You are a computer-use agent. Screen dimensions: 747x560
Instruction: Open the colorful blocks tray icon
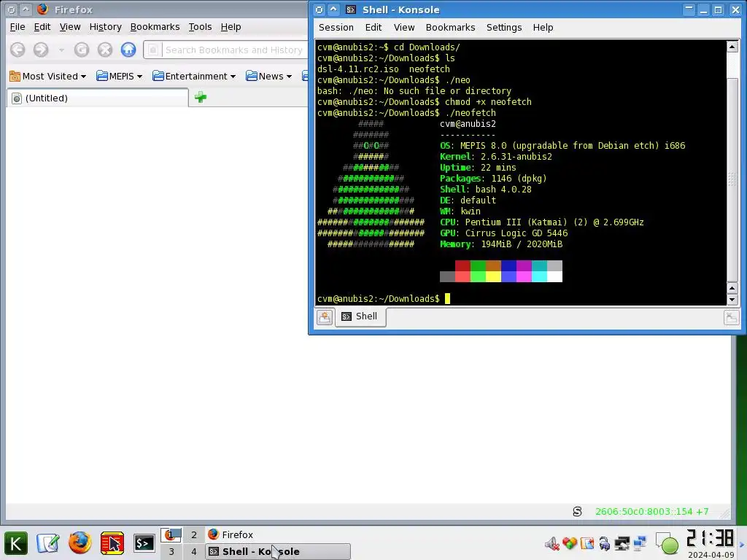570,543
